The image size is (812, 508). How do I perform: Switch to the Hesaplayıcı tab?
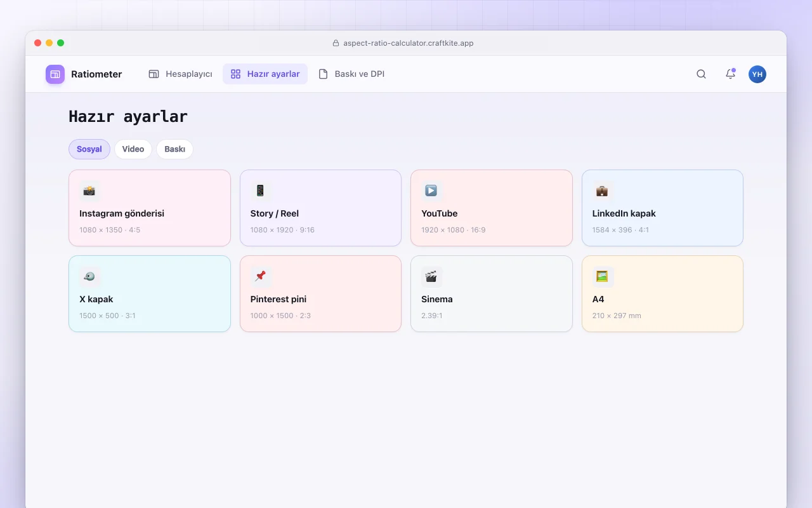pyautogui.click(x=180, y=74)
